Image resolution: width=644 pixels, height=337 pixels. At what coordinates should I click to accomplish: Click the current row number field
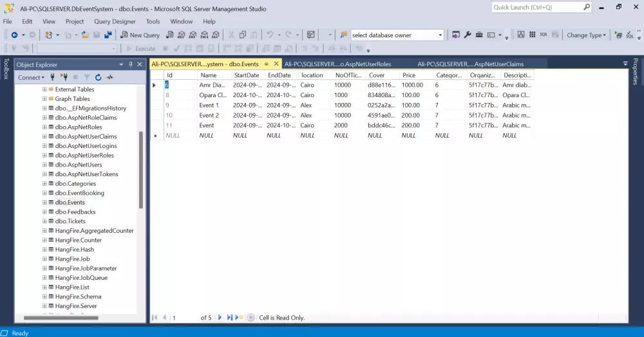[x=184, y=318]
